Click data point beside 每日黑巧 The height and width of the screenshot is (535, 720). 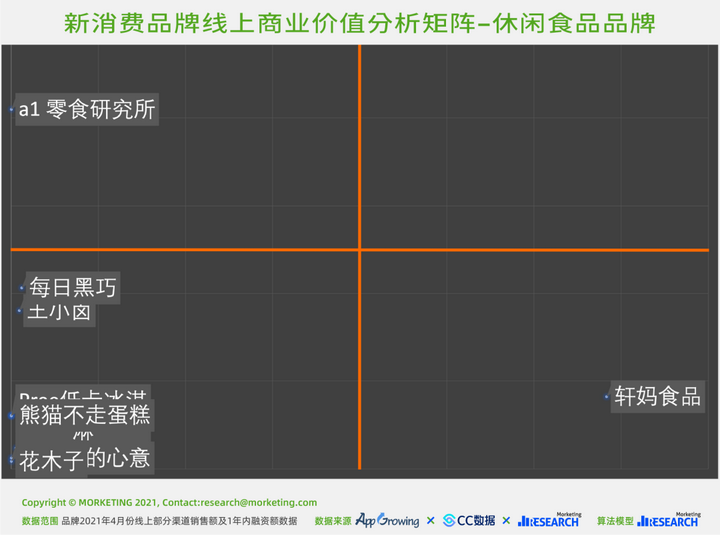point(22,288)
